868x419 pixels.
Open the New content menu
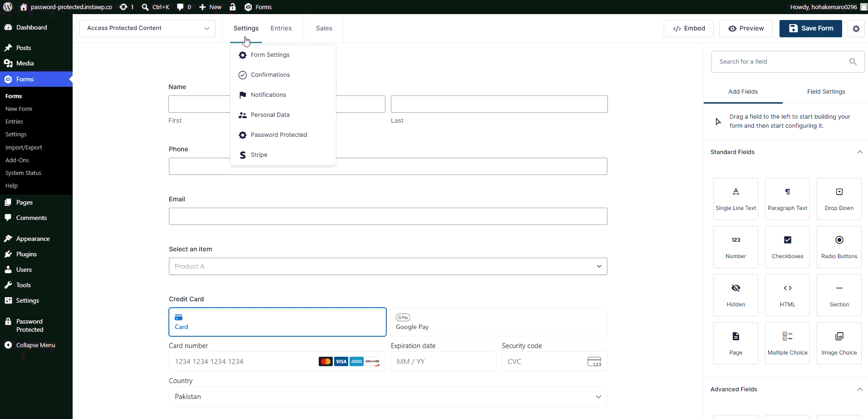[210, 7]
